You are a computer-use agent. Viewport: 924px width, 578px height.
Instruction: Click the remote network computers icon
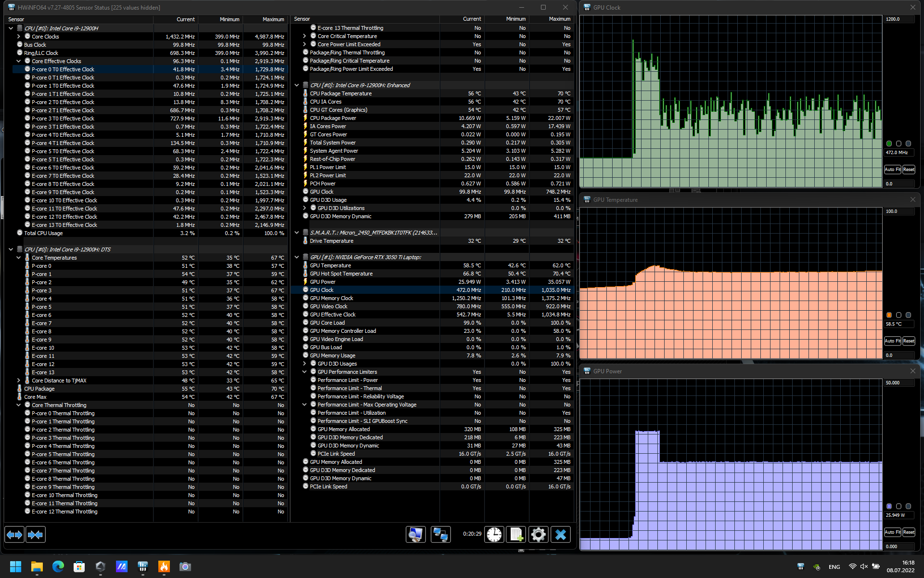(x=440, y=535)
